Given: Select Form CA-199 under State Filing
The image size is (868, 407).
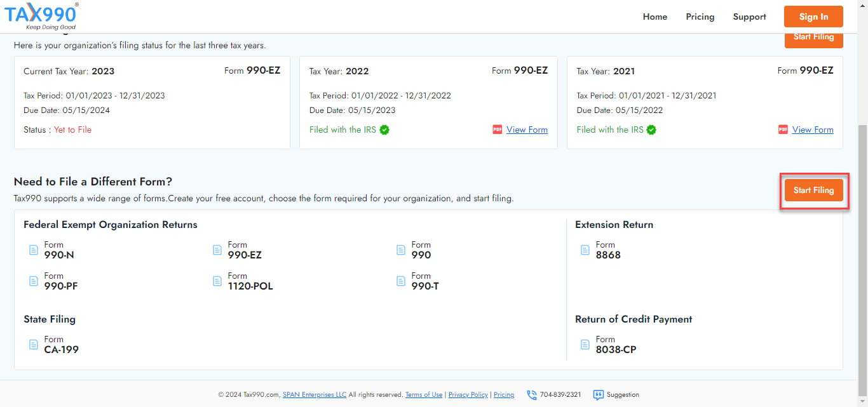Looking at the screenshot, I should [62, 345].
